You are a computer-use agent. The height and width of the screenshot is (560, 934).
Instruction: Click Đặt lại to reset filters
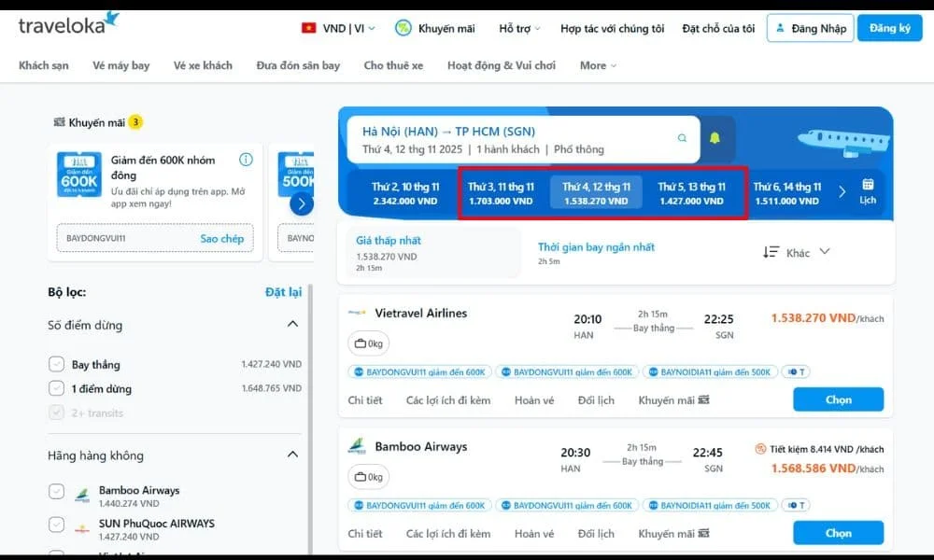click(284, 292)
